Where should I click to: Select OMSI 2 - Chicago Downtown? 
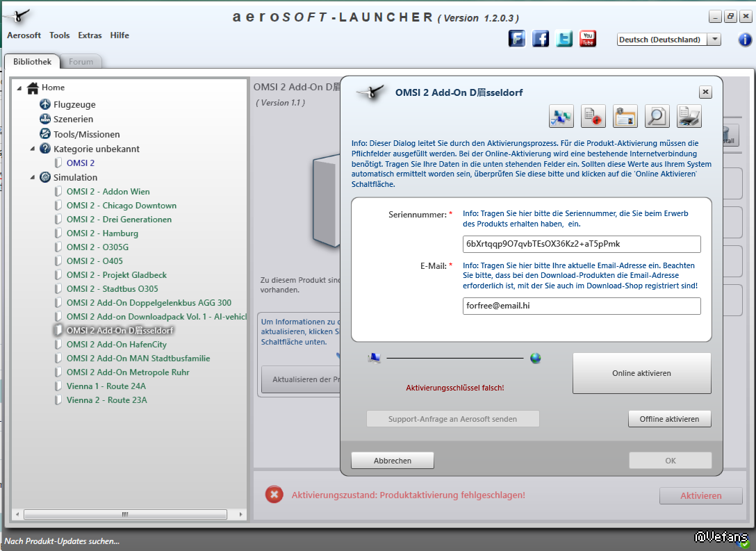(122, 206)
